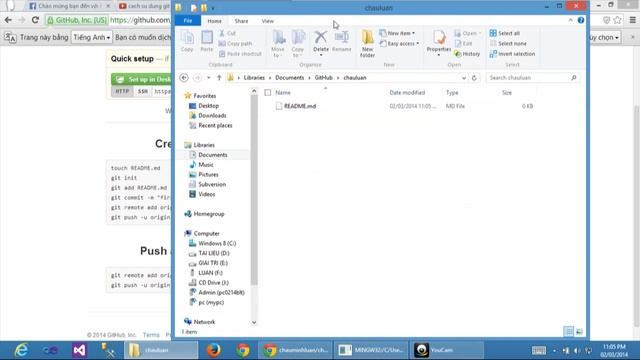Viewport: 640px width, 360px height.
Task: Open the YouCam taskbar button
Action: tap(447, 350)
